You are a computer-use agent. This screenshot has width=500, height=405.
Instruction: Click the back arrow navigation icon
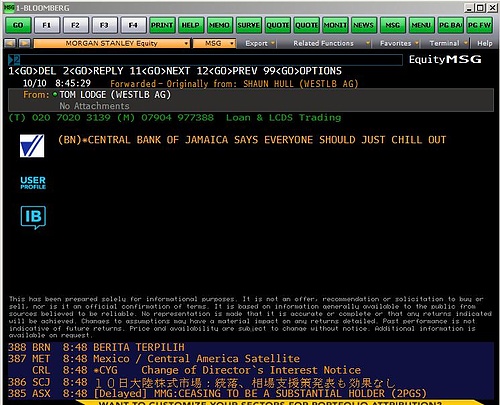click(10, 43)
